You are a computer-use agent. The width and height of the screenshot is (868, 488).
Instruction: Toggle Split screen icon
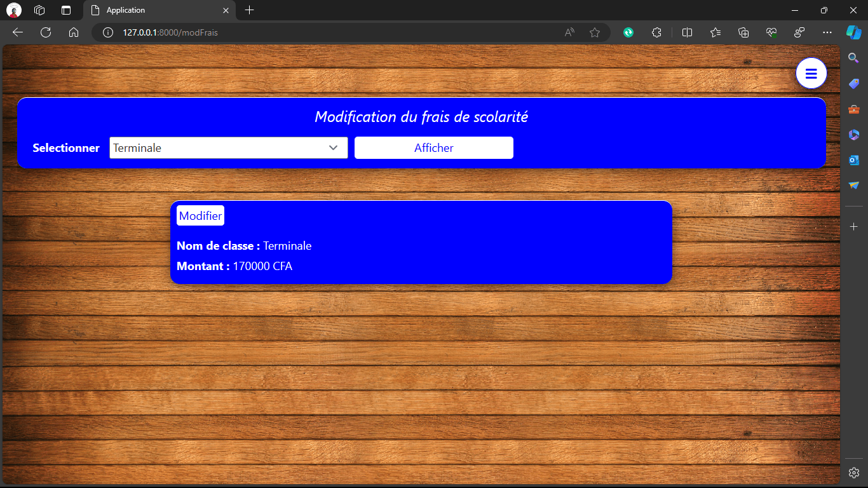687,32
